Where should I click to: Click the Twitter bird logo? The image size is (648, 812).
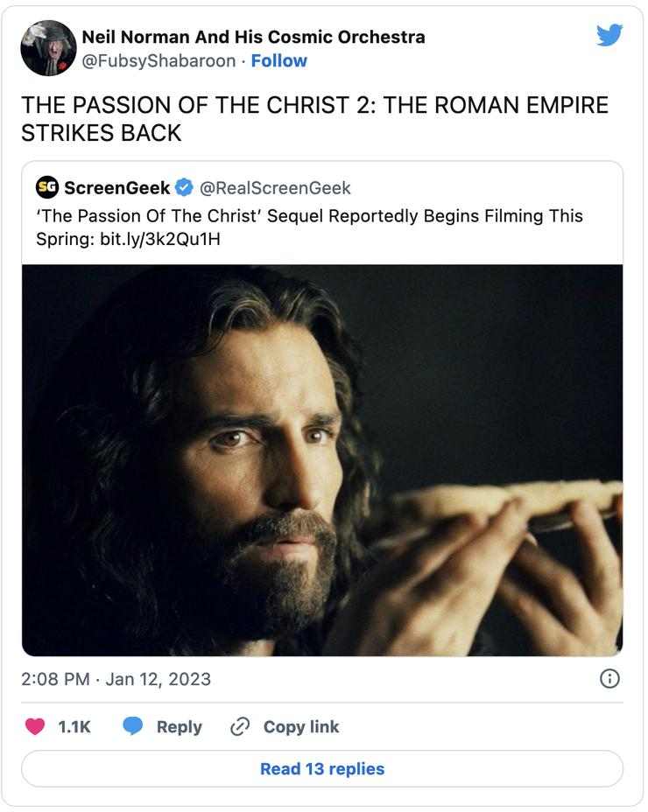tap(609, 34)
